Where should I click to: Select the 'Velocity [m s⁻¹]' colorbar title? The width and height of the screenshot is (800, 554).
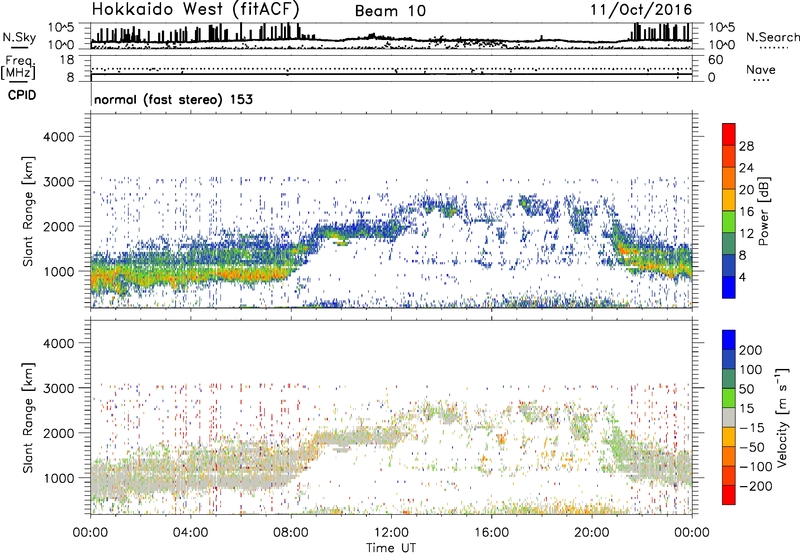pyautogui.click(x=782, y=417)
